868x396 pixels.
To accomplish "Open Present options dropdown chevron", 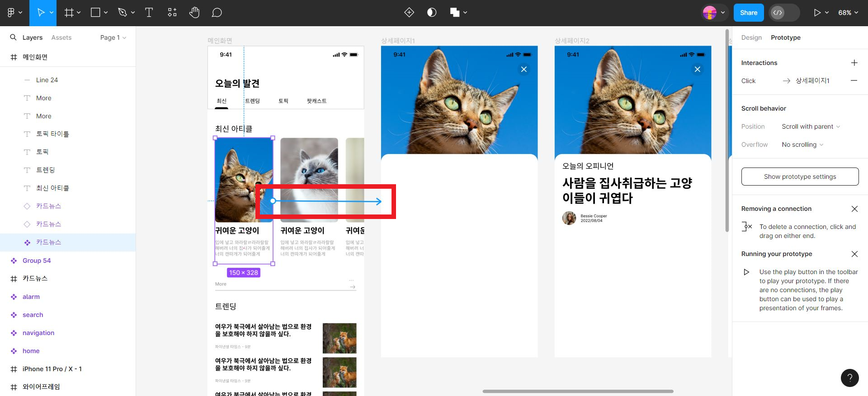I will pyautogui.click(x=827, y=13).
